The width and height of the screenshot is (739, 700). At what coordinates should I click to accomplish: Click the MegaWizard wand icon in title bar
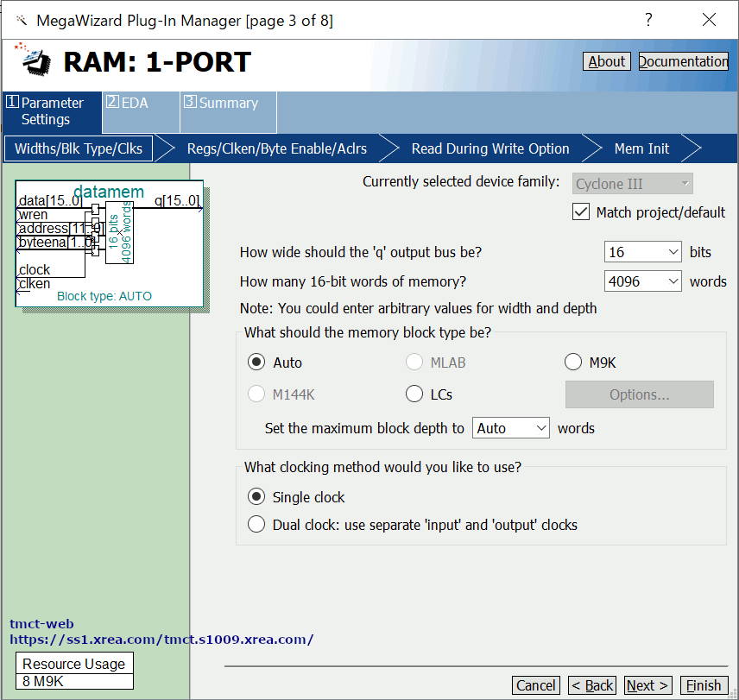(x=22, y=20)
